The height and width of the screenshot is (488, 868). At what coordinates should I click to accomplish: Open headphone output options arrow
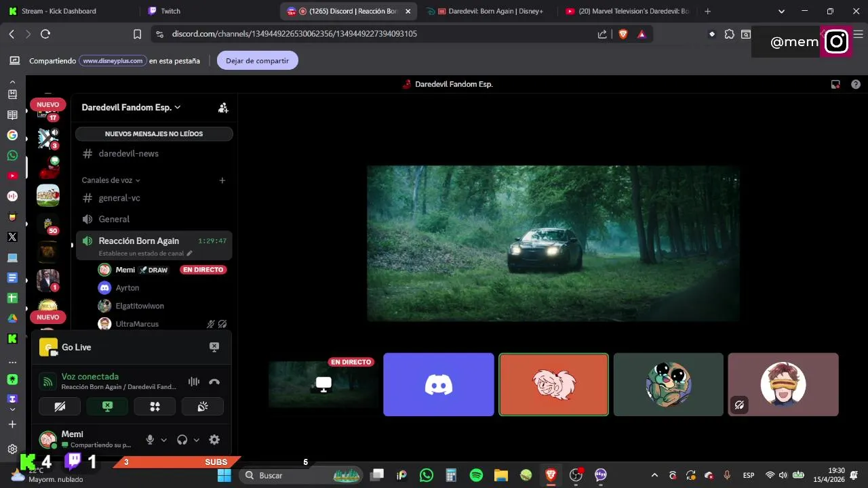[197, 440]
